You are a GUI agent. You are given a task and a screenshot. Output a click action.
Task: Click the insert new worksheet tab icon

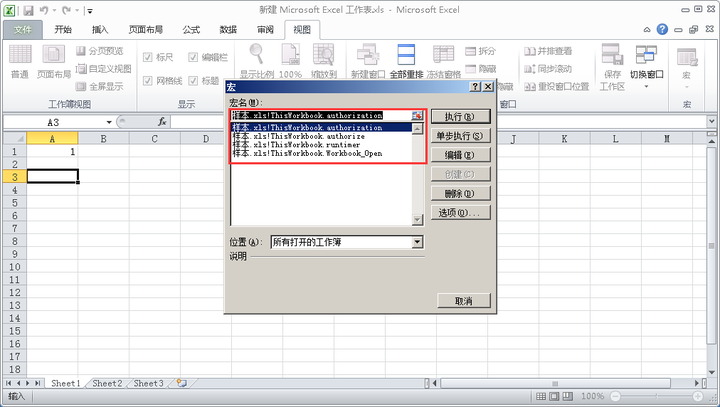tap(182, 383)
